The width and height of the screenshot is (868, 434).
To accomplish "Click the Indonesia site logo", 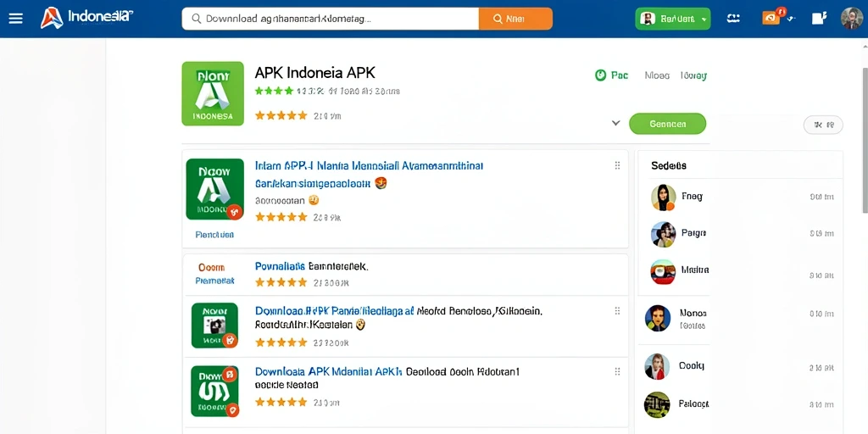I will (86, 18).
